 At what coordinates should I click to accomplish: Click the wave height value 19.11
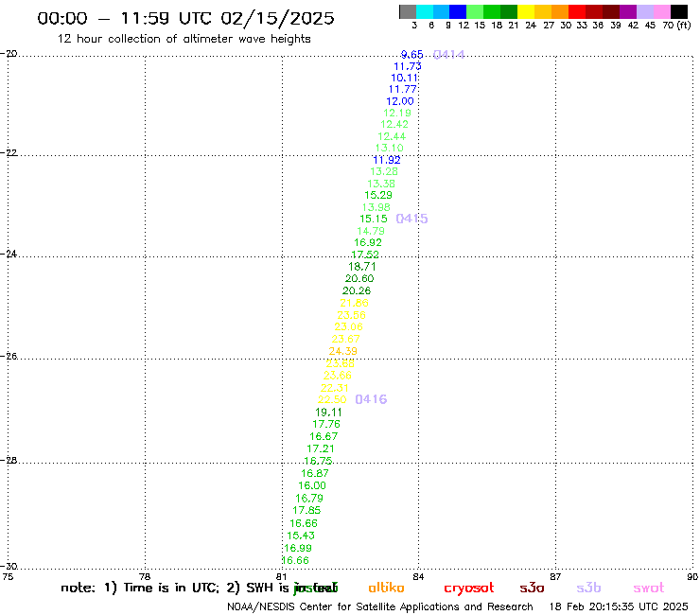(x=328, y=413)
